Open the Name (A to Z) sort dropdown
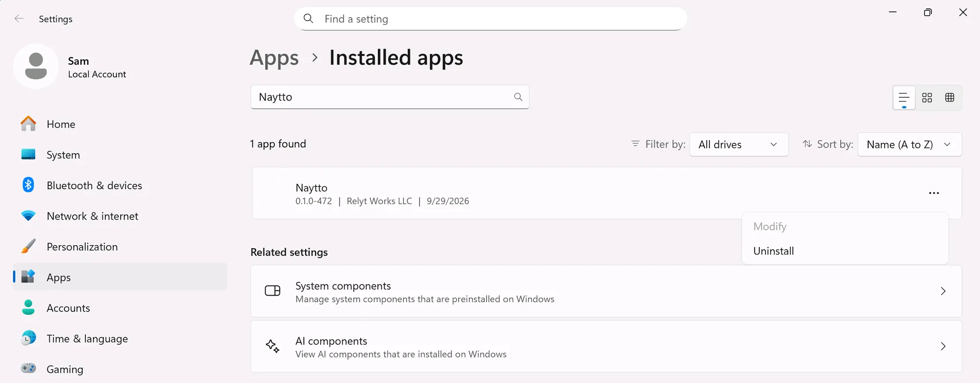This screenshot has width=980, height=383. pyautogui.click(x=909, y=145)
